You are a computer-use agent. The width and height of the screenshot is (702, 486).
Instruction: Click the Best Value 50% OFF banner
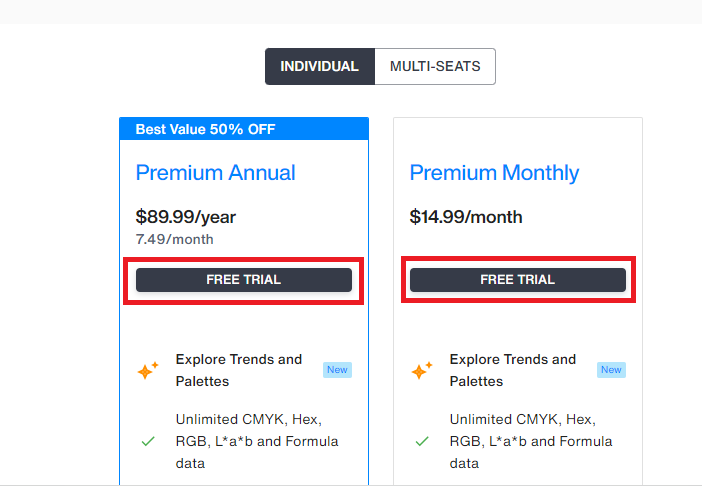244,129
